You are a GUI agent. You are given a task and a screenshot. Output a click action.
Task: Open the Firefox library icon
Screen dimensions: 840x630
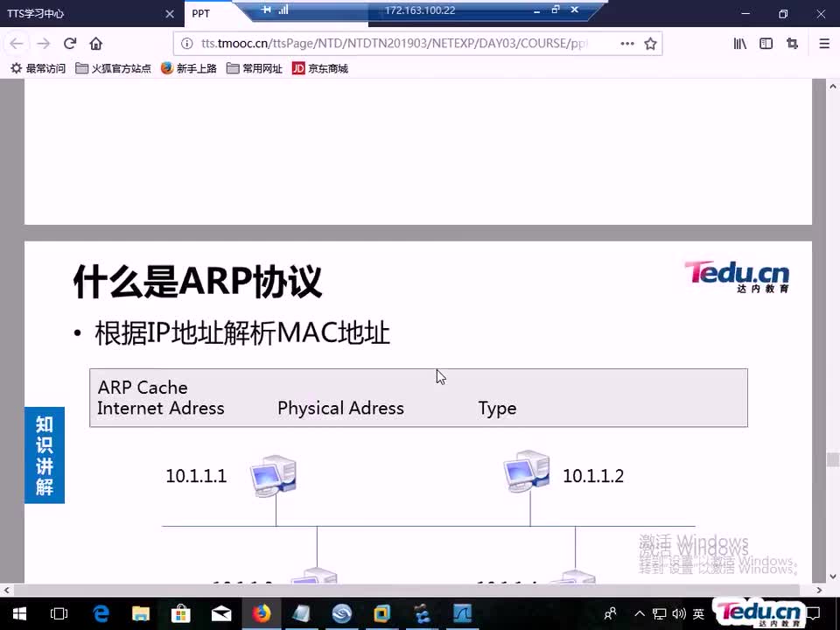tap(740, 44)
